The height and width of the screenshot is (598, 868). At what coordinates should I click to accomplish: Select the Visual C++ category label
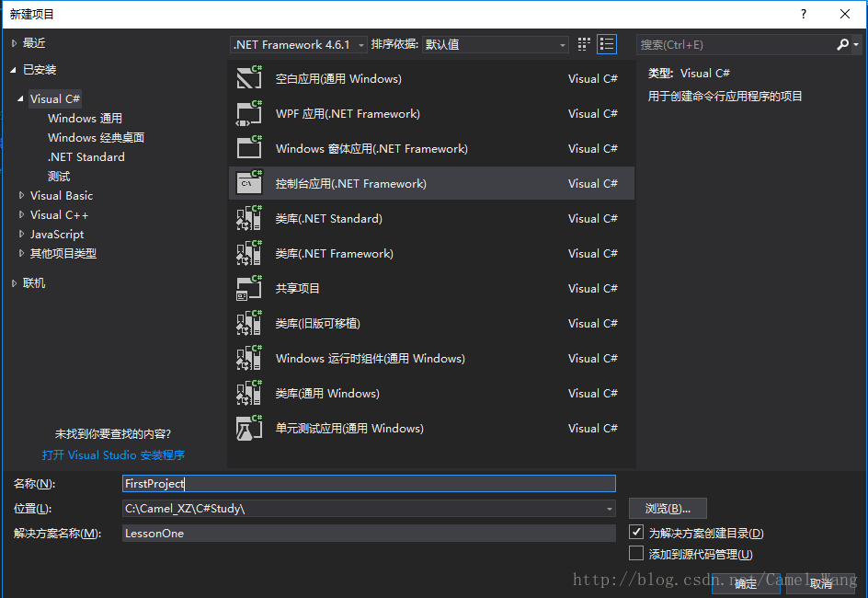click(x=59, y=215)
